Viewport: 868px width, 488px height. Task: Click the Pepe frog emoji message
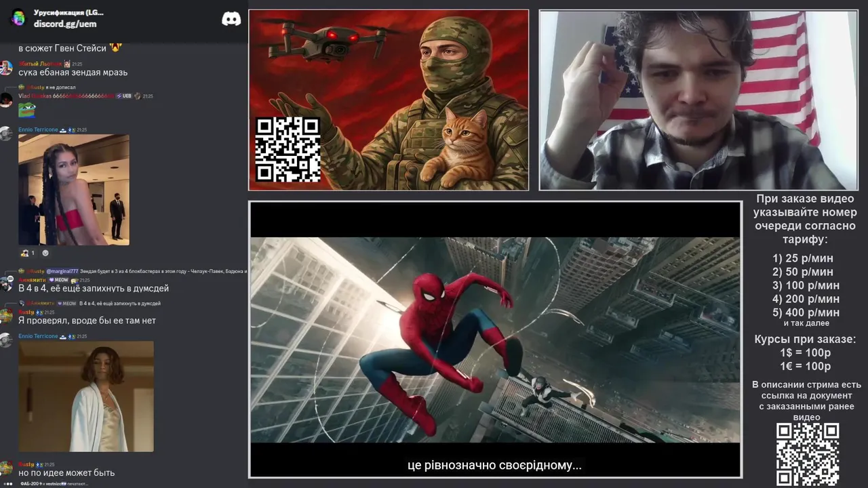coord(26,109)
